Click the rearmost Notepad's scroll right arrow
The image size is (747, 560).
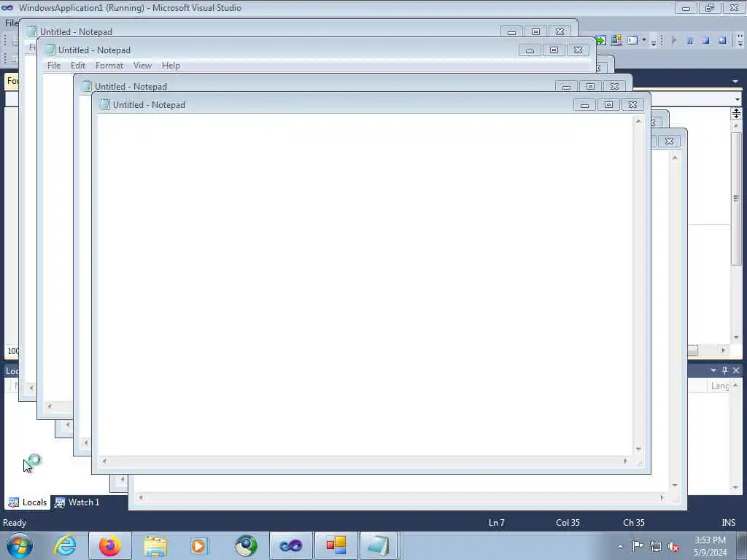click(x=662, y=497)
